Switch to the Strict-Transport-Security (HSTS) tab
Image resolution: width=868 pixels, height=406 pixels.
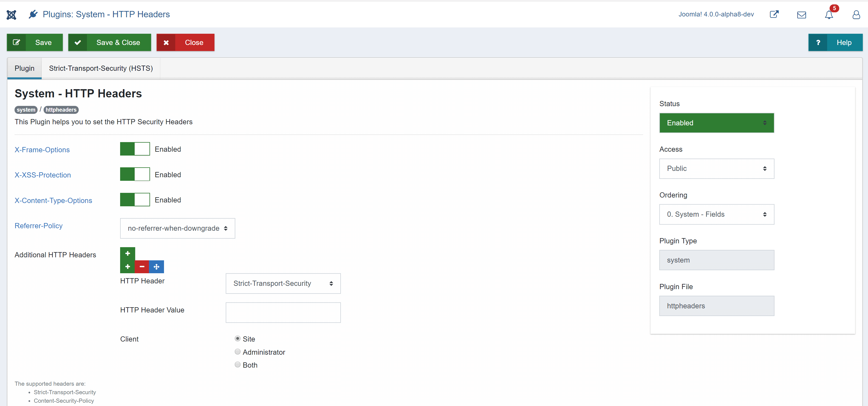coord(101,68)
